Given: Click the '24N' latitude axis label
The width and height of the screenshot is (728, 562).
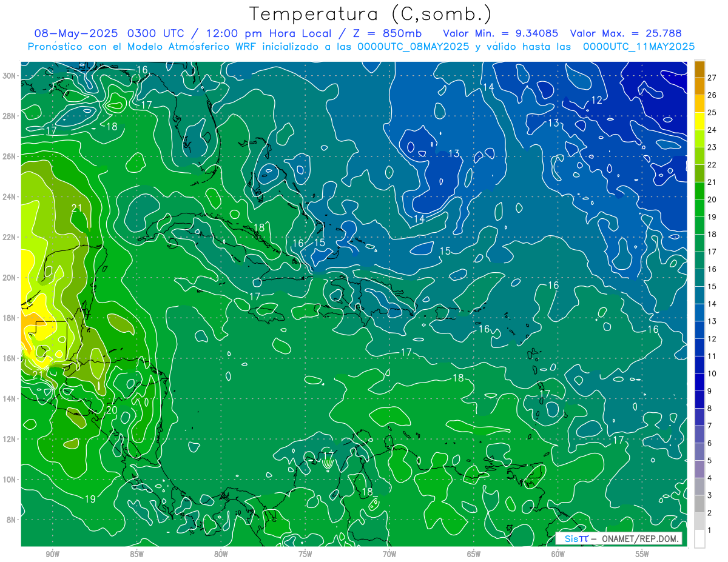Looking at the screenshot, I should 10,197.
